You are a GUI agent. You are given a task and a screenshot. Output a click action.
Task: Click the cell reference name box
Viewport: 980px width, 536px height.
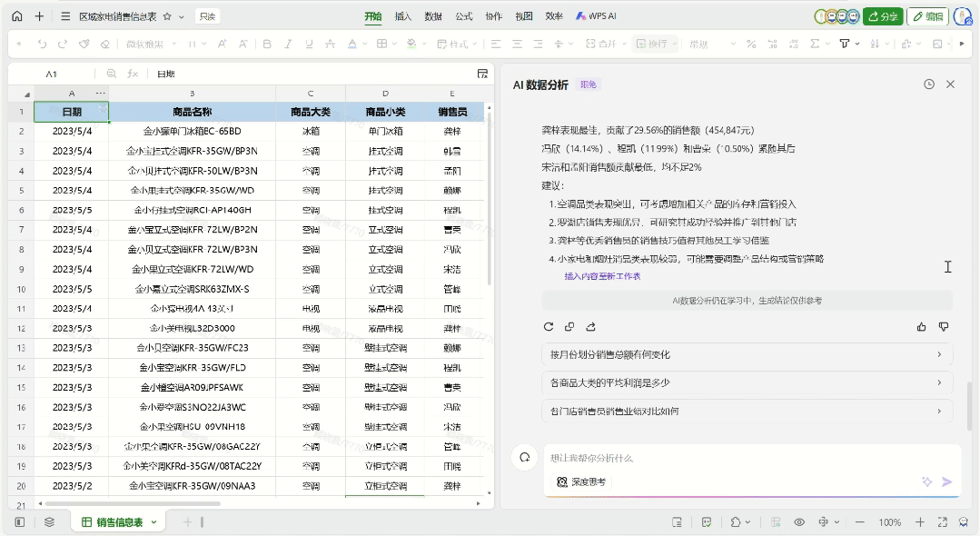click(51, 74)
